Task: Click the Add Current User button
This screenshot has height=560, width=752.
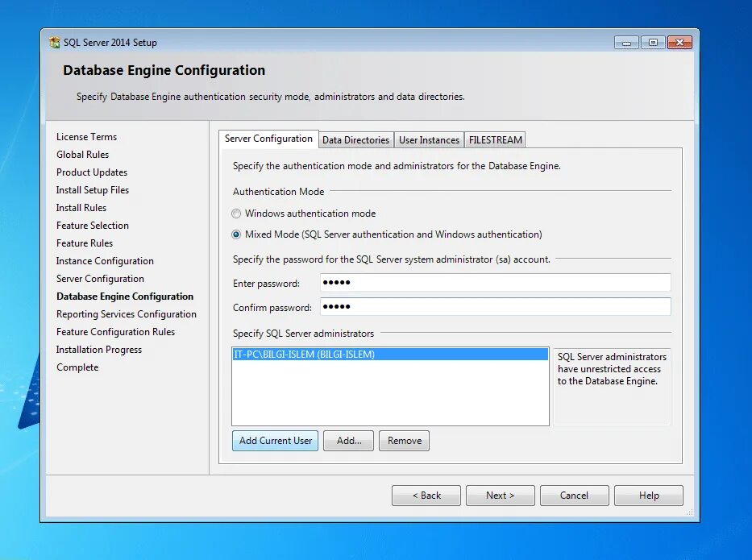Action: [x=276, y=441]
